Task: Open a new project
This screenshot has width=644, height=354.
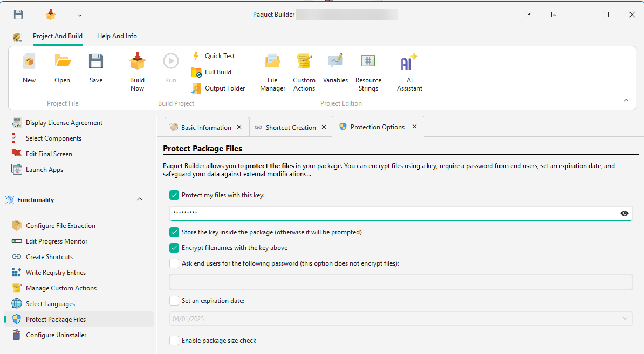Action: point(29,71)
